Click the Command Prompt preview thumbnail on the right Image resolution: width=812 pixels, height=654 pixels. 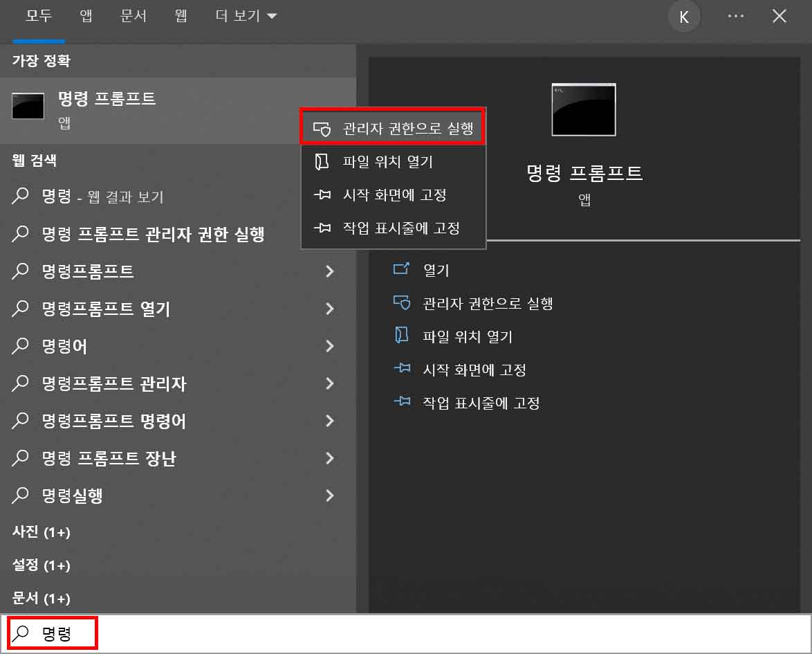coord(583,109)
